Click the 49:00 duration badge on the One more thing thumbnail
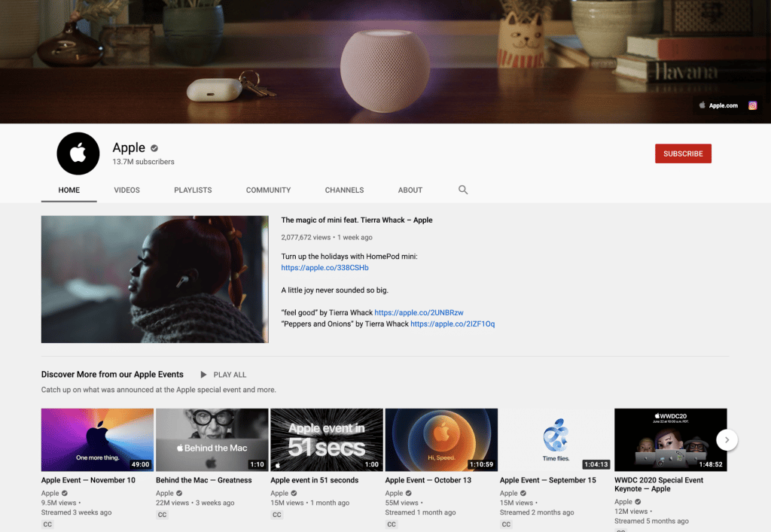Screen dimensions: 771x532 point(140,464)
